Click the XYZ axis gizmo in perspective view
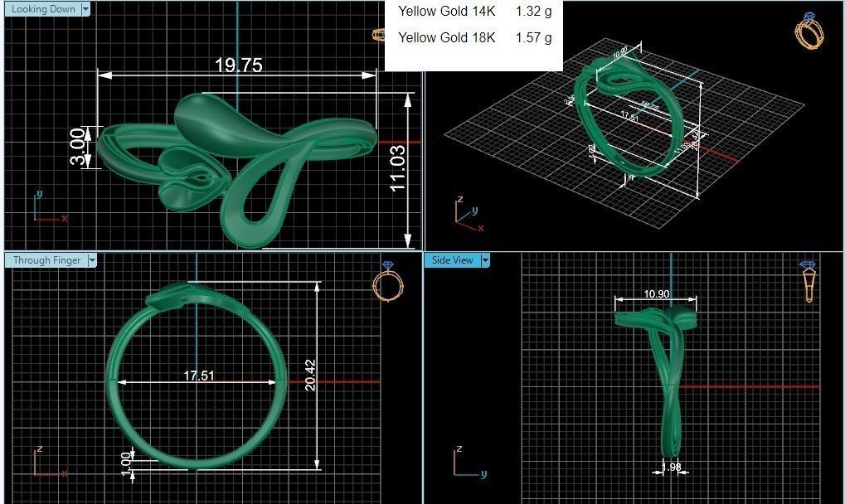 tap(469, 215)
